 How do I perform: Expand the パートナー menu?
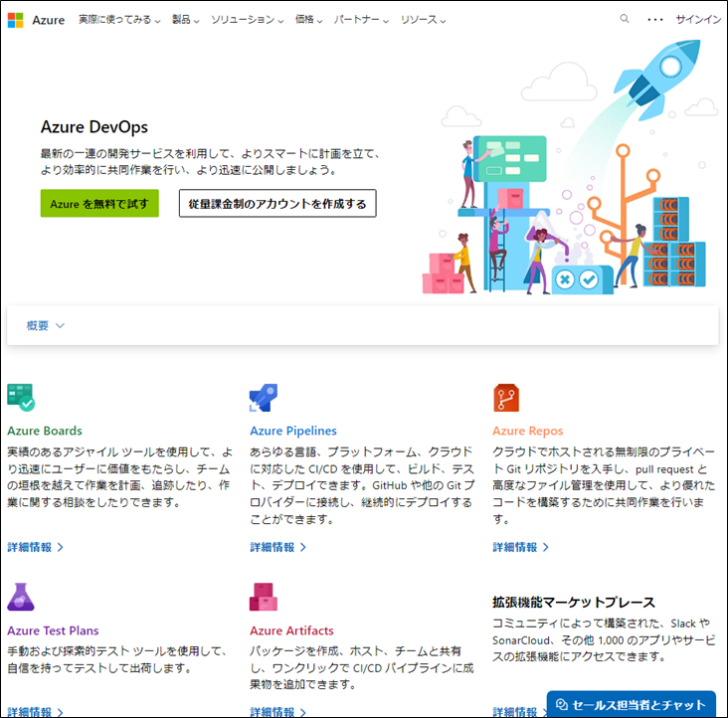[x=361, y=20]
